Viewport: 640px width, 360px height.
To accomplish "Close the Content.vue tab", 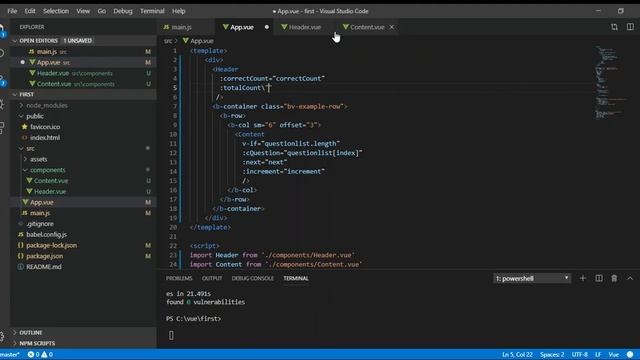I will [x=391, y=27].
